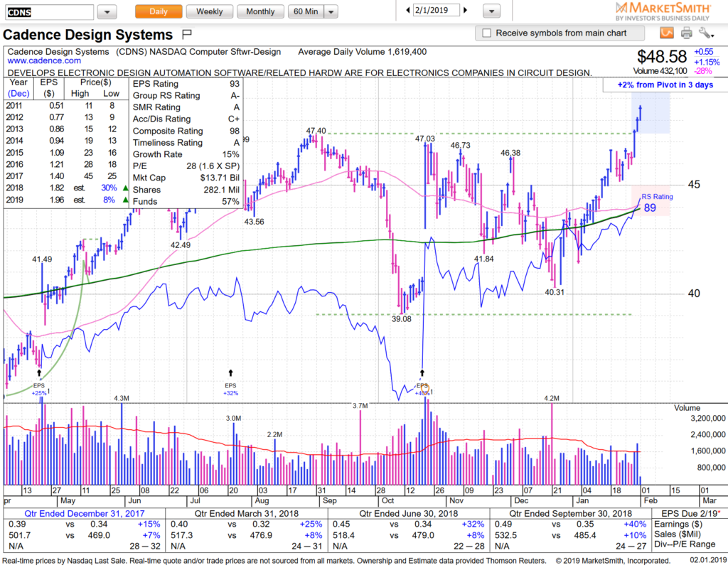This screenshot has width=728, height=570.
Task: Click the EPS +32% earnings marker
Action: pos(230,389)
